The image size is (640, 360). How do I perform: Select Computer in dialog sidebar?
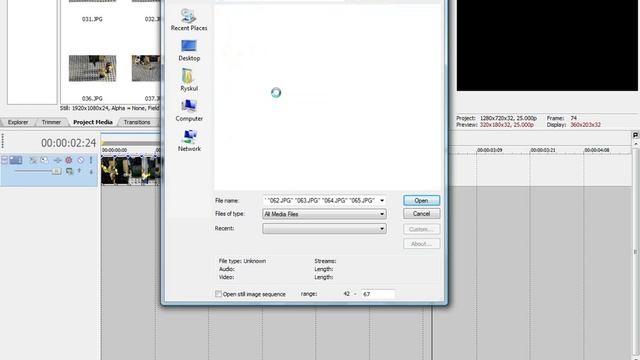pyautogui.click(x=189, y=110)
